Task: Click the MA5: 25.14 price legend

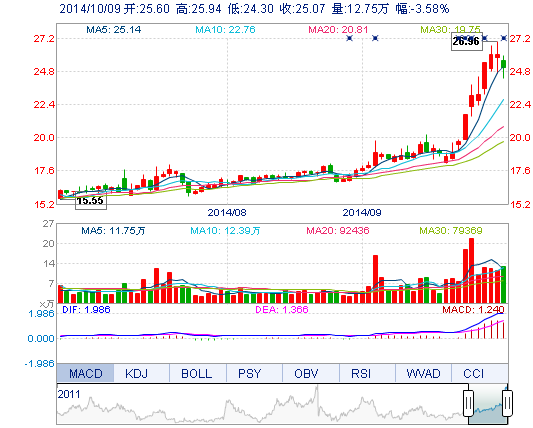Action: [x=114, y=30]
